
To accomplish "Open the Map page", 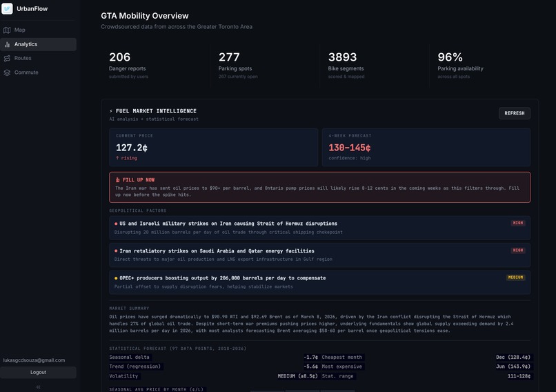I will [39, 30].
